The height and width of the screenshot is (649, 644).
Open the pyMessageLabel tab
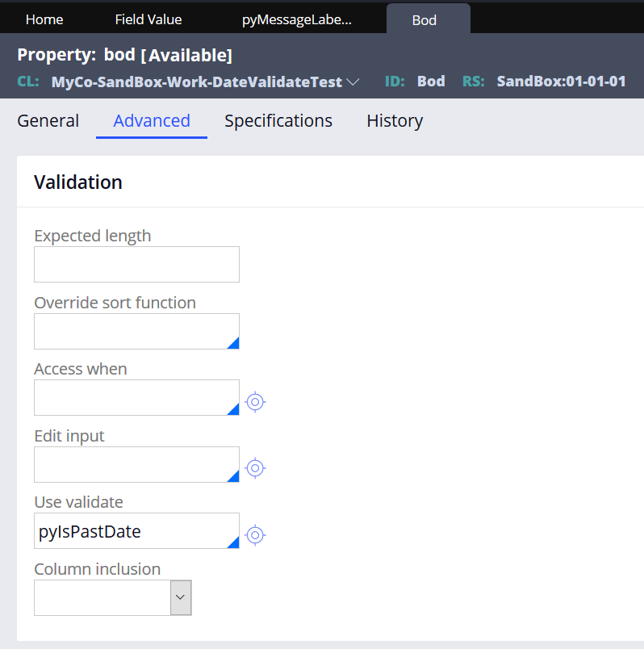tap(297, 19)
